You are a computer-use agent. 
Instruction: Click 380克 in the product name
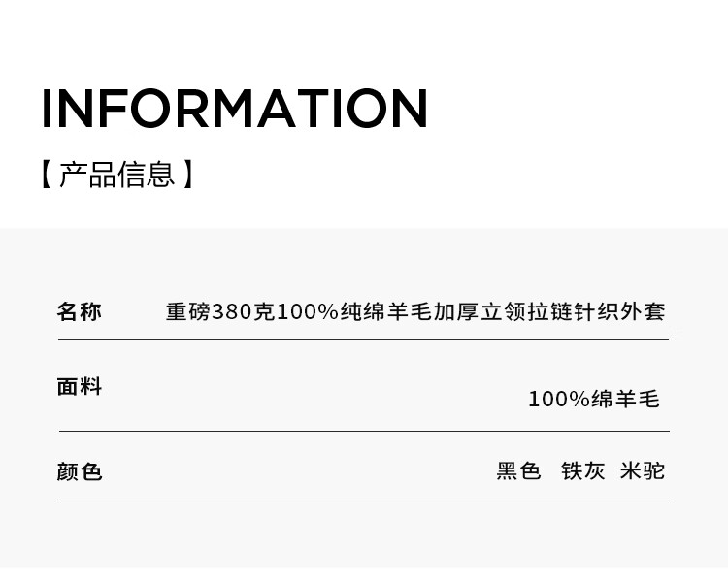point(244,311)
